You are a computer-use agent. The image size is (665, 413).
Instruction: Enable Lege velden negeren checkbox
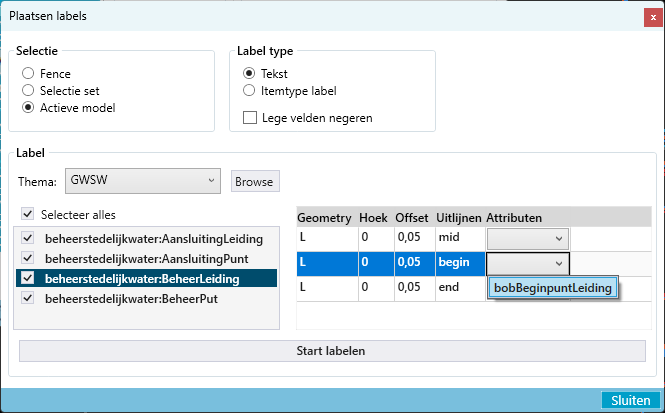pyautogui.click(x=250, y=117)
